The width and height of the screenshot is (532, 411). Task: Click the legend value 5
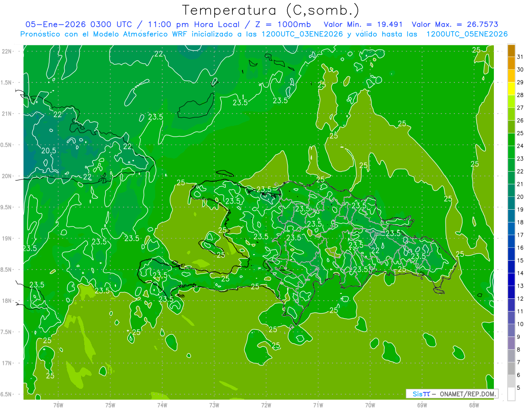tap(519, 388)
